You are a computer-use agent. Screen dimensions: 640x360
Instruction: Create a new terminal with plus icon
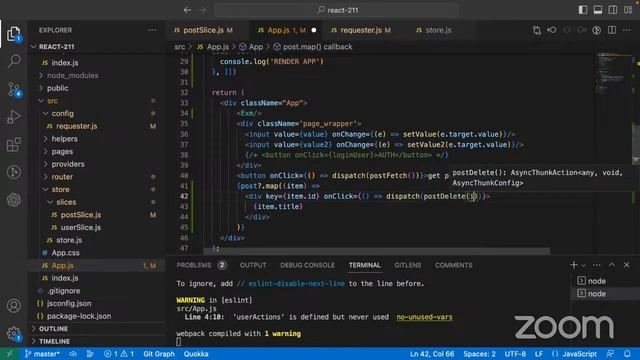(573, 265)
